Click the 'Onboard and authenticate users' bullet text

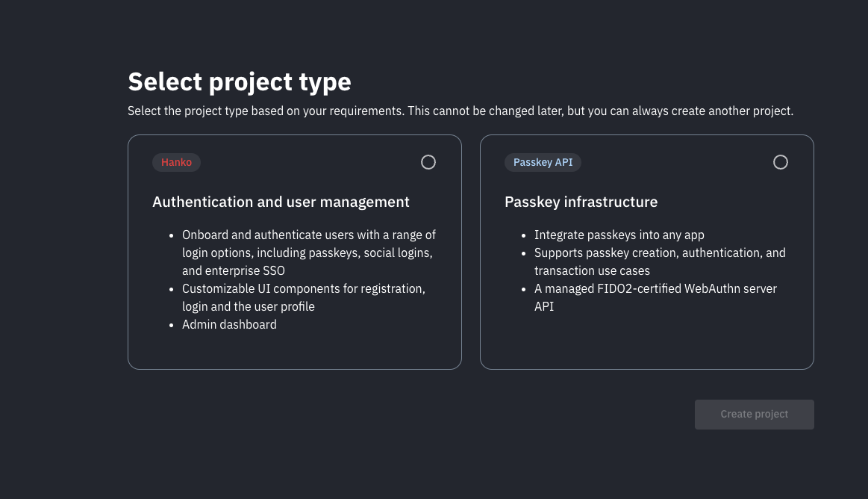(309, 252)
